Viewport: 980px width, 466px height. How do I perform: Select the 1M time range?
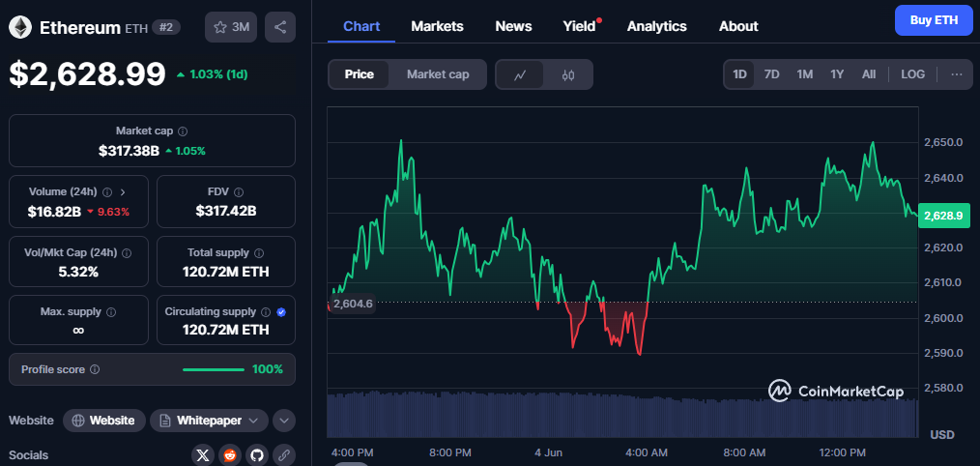804,74
